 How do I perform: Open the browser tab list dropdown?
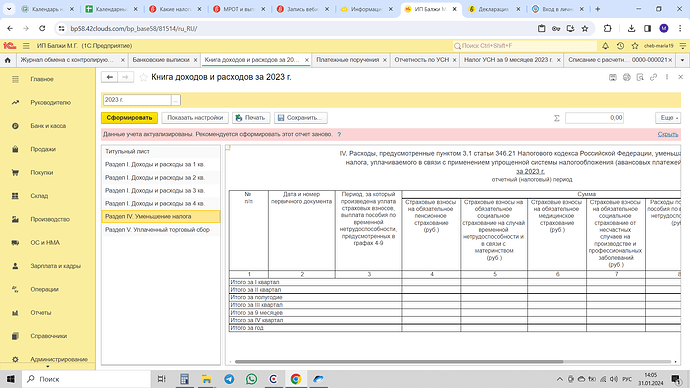click(9, 9)
